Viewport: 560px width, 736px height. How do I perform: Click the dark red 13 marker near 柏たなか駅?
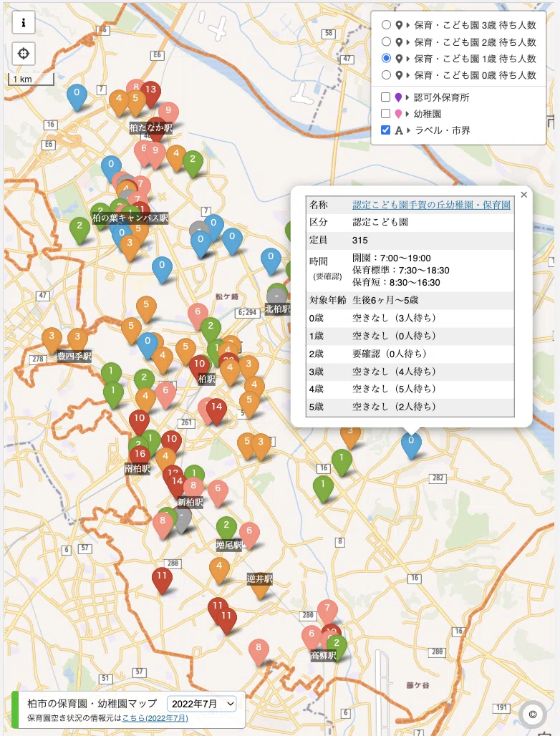click(151, 93)
